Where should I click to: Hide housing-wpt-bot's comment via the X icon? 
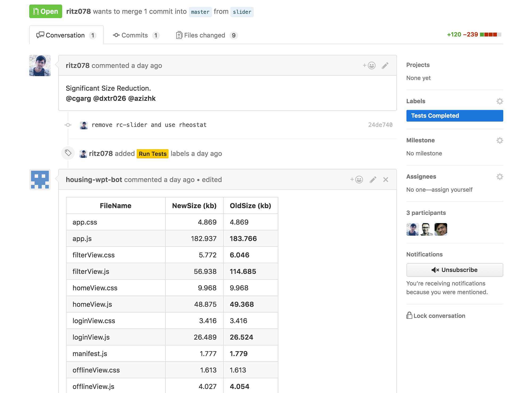pos(385,179)
